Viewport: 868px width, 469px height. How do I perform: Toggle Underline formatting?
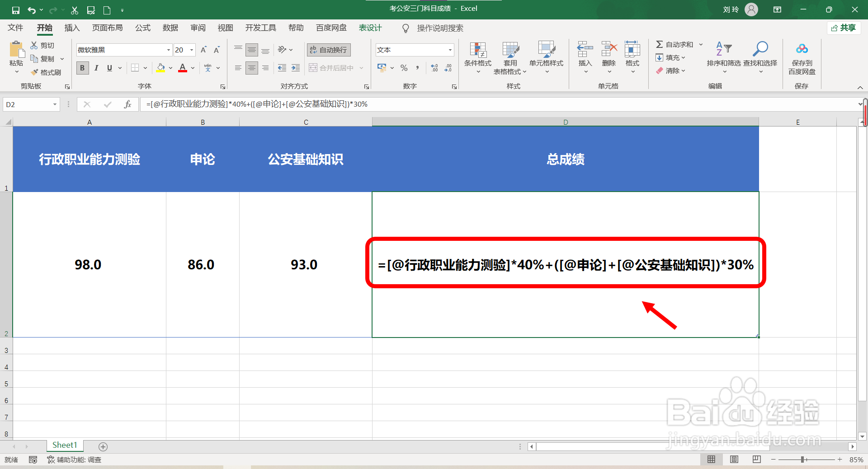[x=109, y=68]
